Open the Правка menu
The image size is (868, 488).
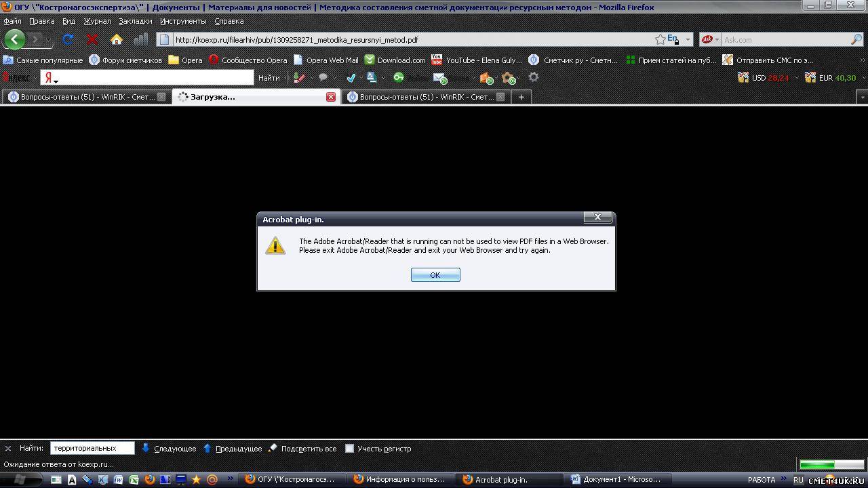click(41, 21)
